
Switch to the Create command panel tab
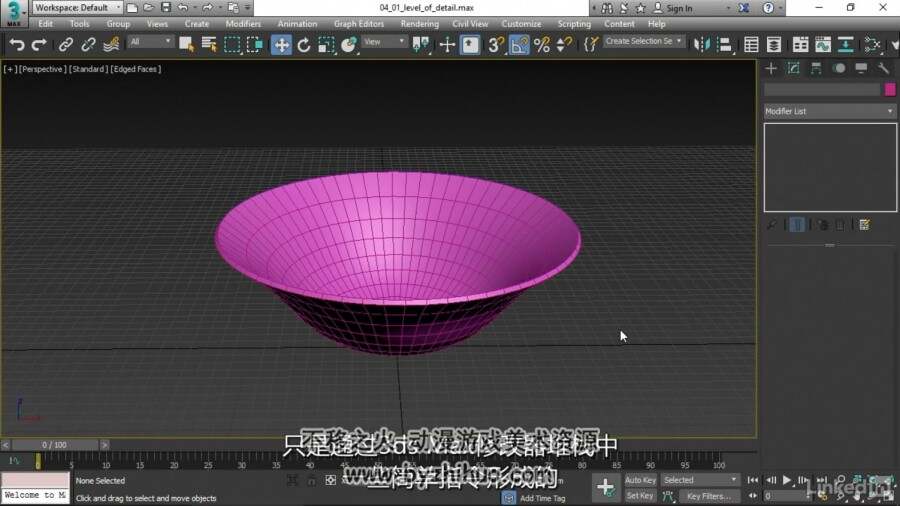pyautogui.click(x=771, y=69)
